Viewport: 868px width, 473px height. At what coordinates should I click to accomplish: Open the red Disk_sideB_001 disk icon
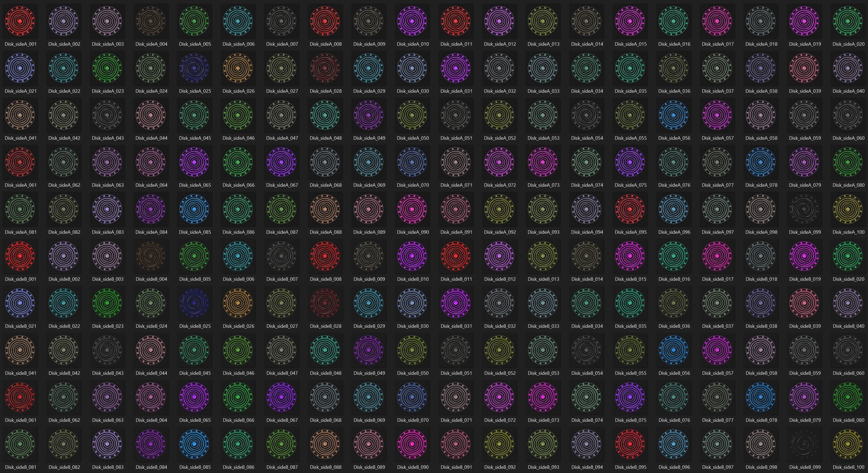(x=20, y=256)
